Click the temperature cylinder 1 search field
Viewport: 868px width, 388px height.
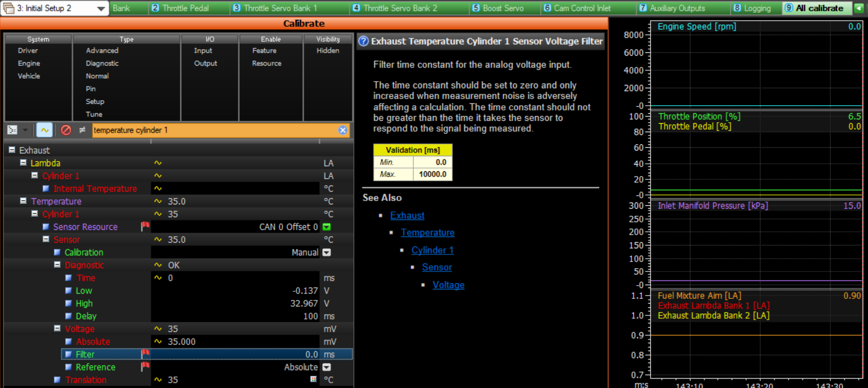(x=215, y=130)
